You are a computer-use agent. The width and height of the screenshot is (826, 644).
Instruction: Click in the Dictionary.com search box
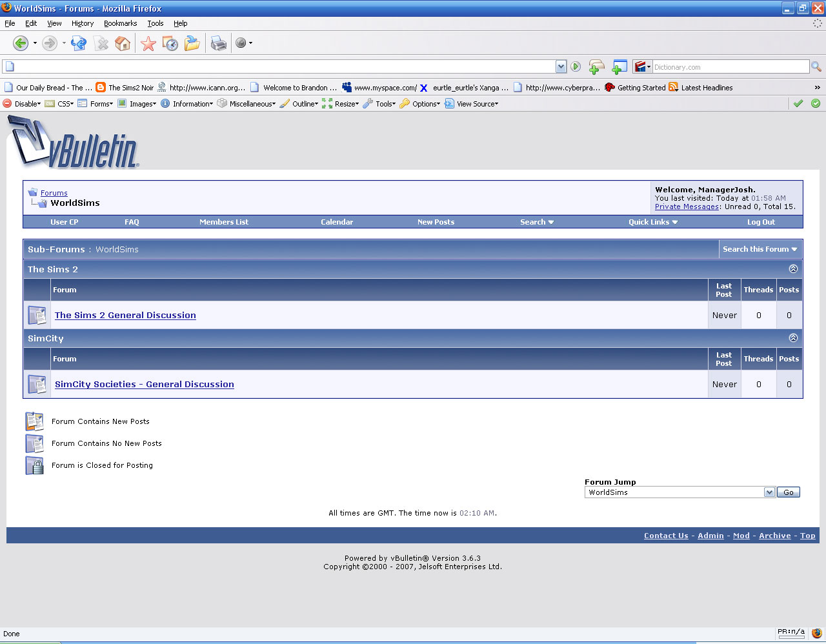click(x=730, y=66)
